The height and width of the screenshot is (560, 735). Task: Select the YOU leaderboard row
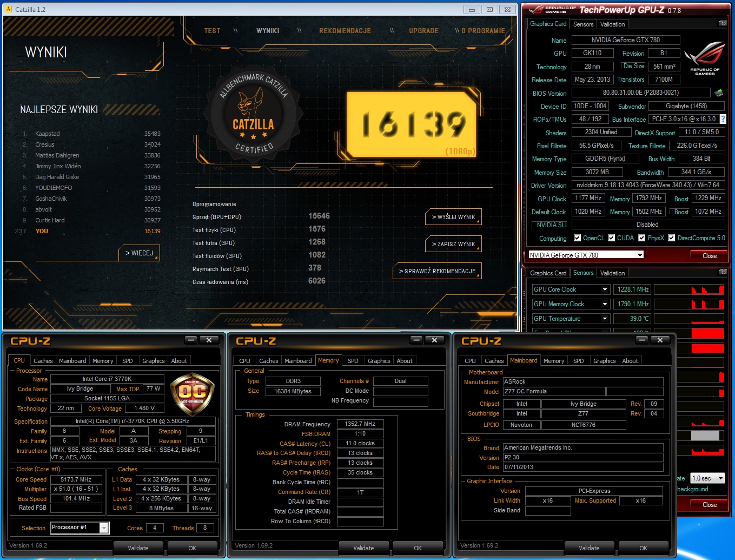point(88,231)
